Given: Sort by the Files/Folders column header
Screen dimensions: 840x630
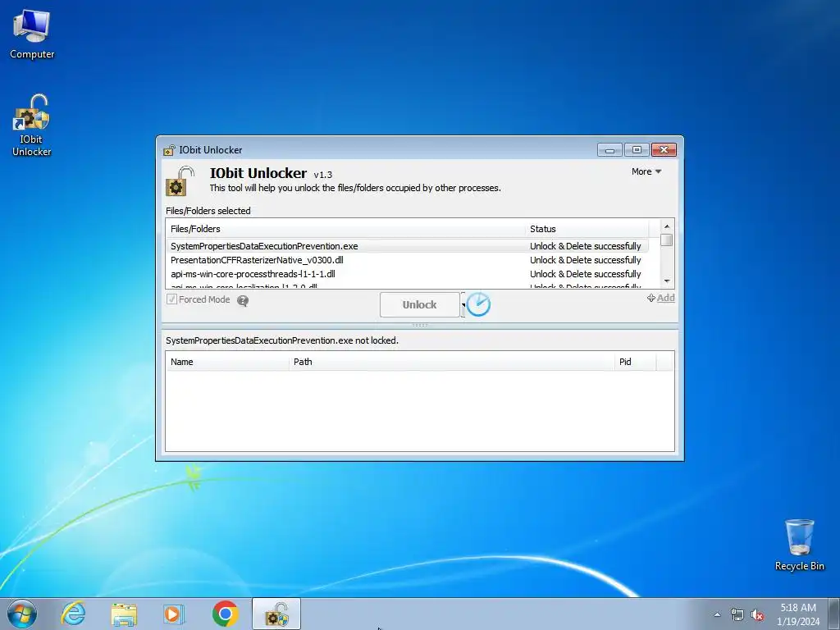Looking at the screenshot, I should click(345, 229).
